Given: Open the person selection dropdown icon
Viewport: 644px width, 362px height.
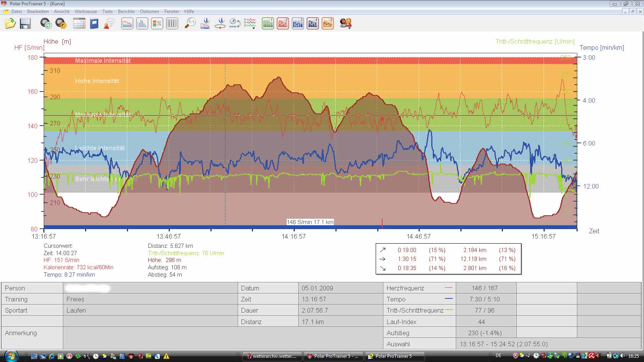Looking at the screenshot, I should pos(346,23).
